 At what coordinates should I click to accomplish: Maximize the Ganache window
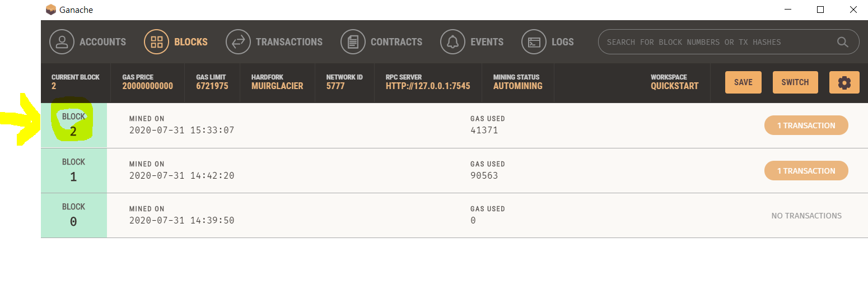point(820,10)
